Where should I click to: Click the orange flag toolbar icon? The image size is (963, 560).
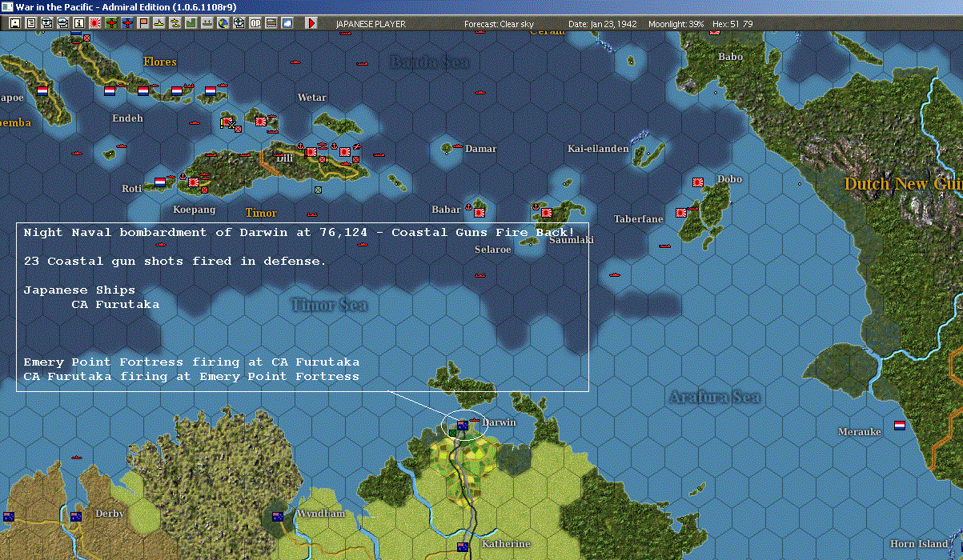click(x=144, y=23)
